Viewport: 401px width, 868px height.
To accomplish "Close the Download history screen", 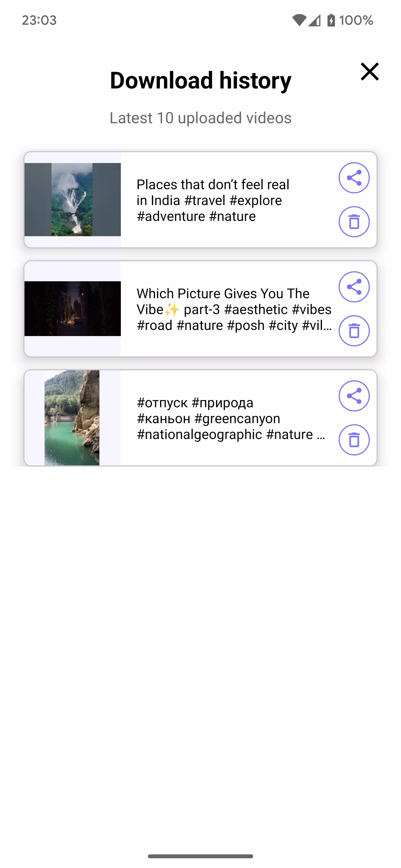I will [370, 71].
